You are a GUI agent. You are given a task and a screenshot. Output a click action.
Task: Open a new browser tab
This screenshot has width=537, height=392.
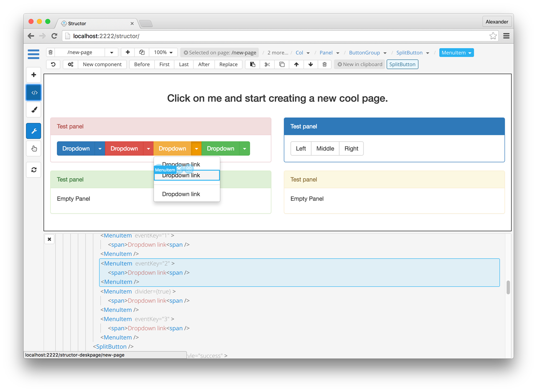(146, 23)
